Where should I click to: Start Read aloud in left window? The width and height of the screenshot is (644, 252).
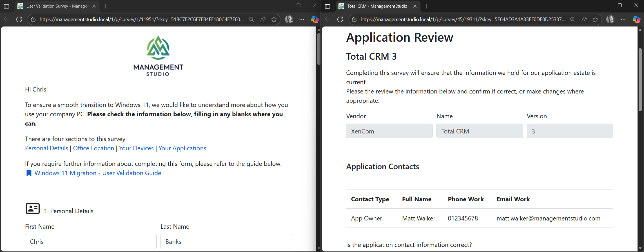pos(263,19)
